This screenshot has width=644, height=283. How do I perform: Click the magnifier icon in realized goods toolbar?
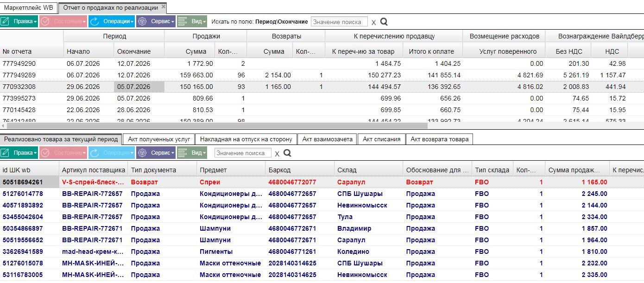(287, 153)
